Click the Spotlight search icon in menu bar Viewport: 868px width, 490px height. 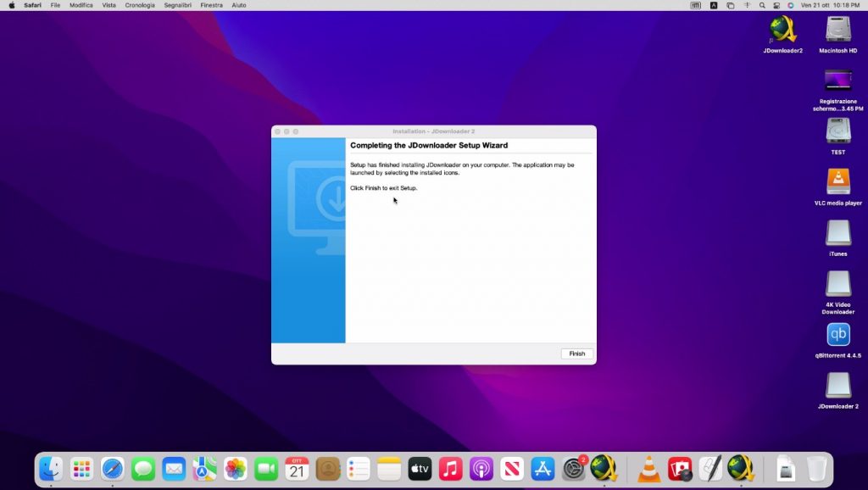pos(762,5)
